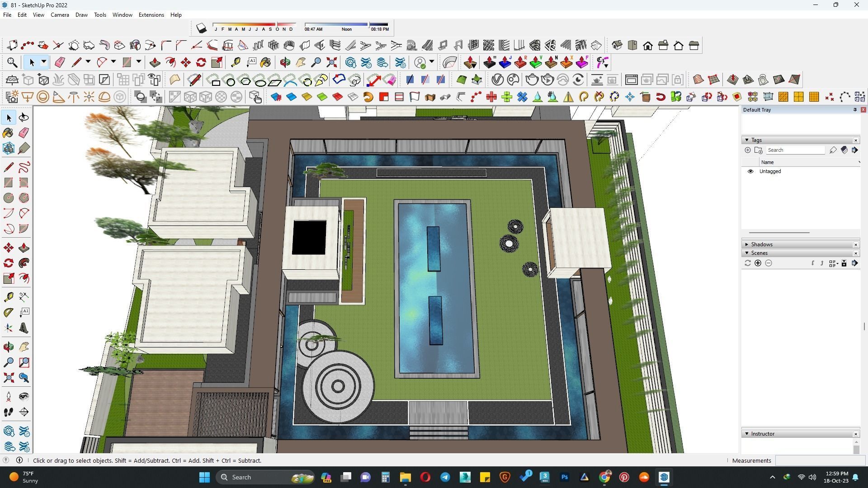Click the Update Scene refresh icon

click(x=748, y=263)
